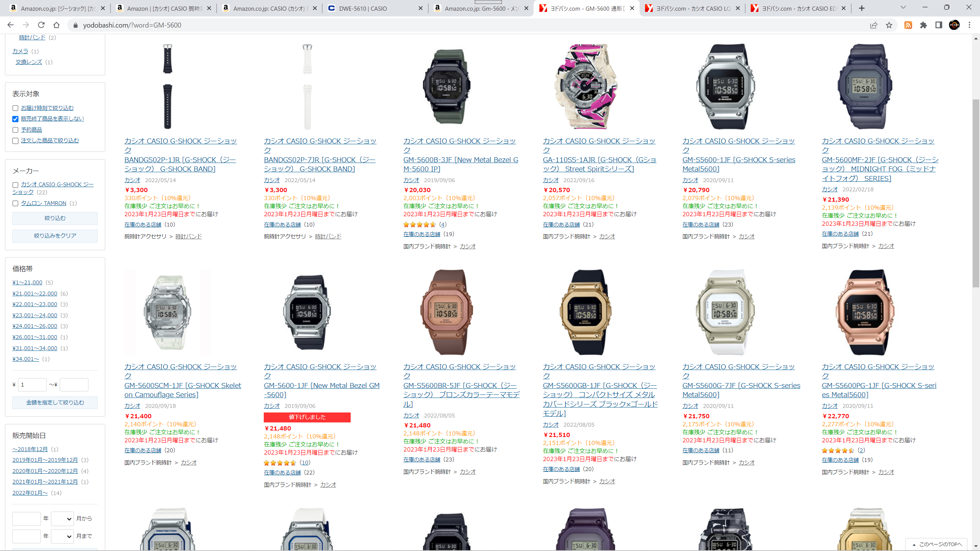Image resolution: width=980 pixels, height=551 pixels.
Task: Uncheck 販売終了商品を表示しない checkbox
Action: tap(15, 119)
